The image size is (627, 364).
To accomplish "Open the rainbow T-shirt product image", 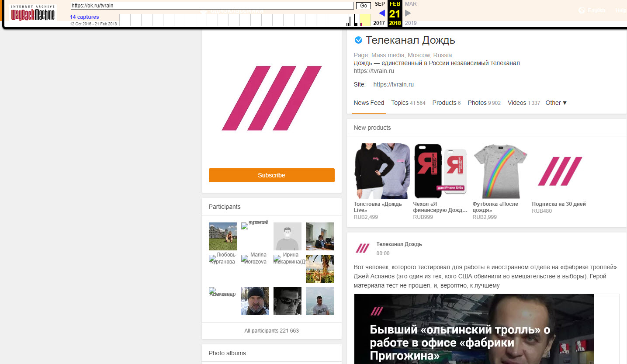I will point(501,171).
